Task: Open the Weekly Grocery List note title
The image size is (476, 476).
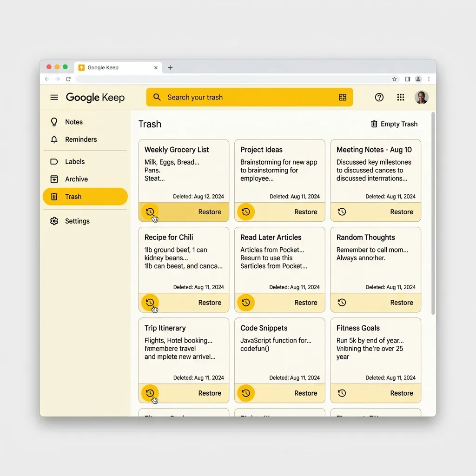Action: [x=177, y=150]
